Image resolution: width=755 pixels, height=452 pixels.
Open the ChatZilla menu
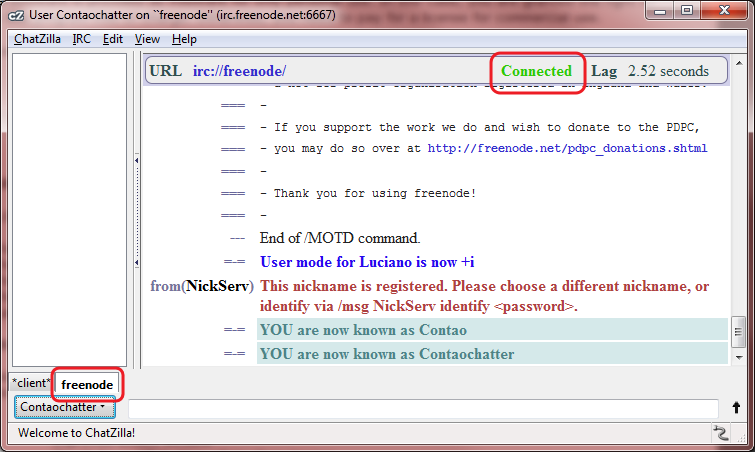tap(38, 39)
